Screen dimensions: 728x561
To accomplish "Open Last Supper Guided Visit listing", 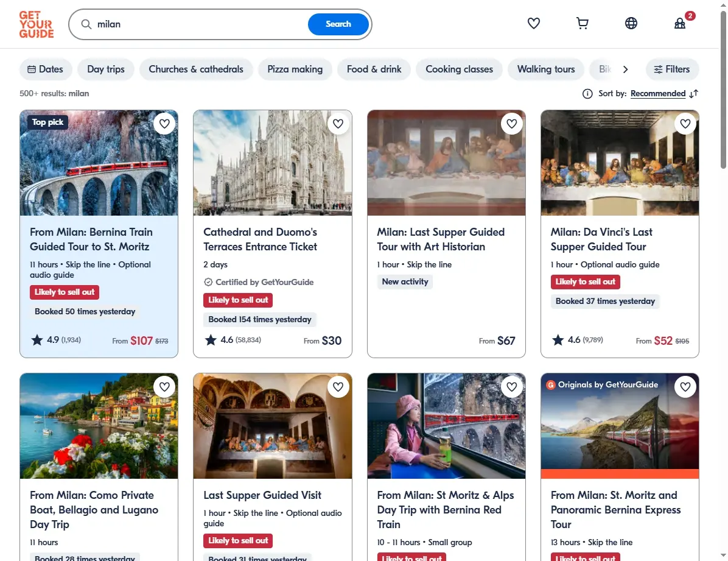I will pos(262,495).
